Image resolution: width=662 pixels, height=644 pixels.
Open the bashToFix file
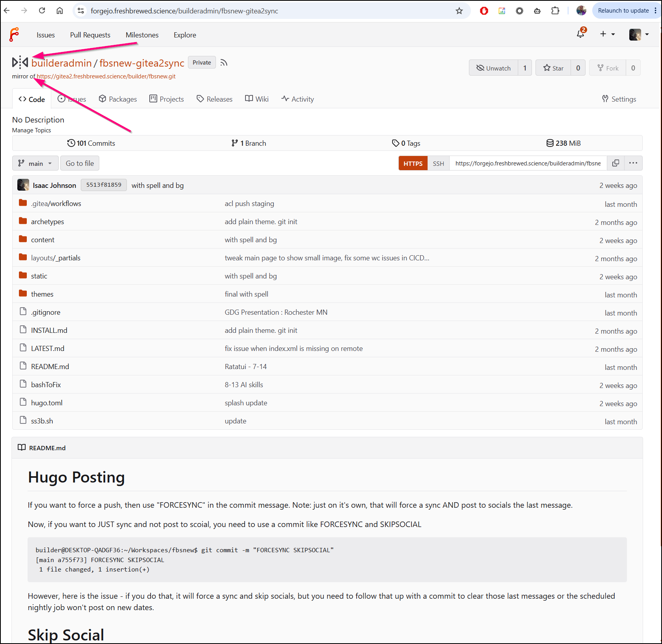[x=46, y=385]
